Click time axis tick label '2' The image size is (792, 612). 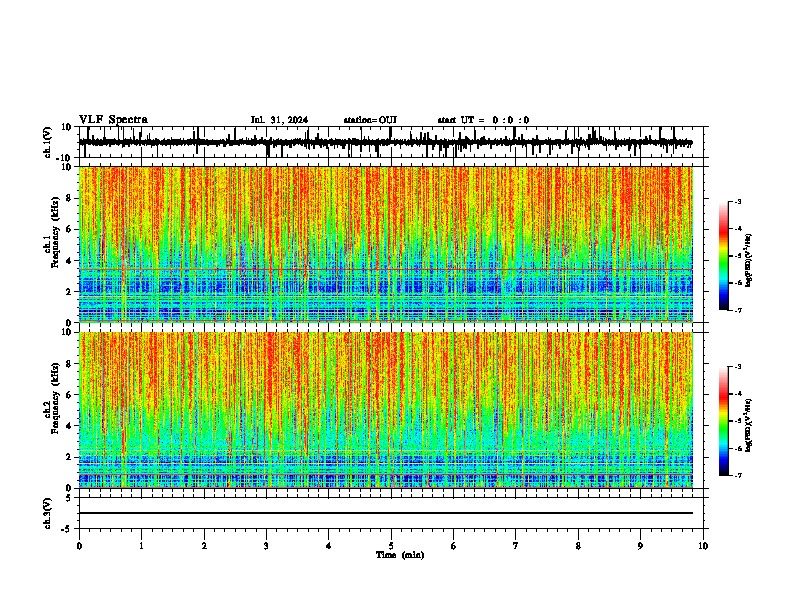tap(204, 546)
